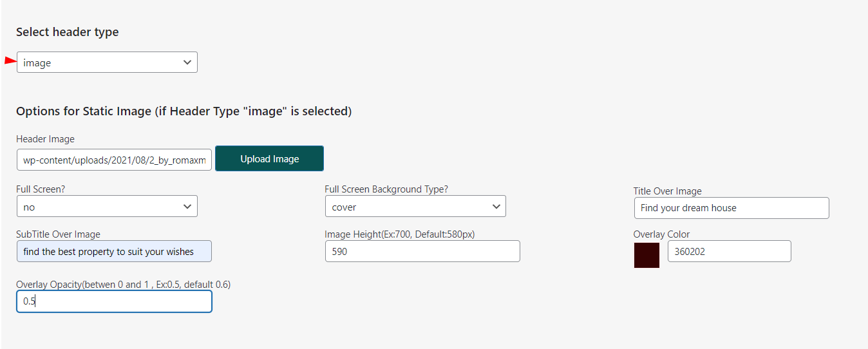Expand the Full Screen Background Type cover dropdown
Viewport: 868px width, 349px height.
pos(415,207)
